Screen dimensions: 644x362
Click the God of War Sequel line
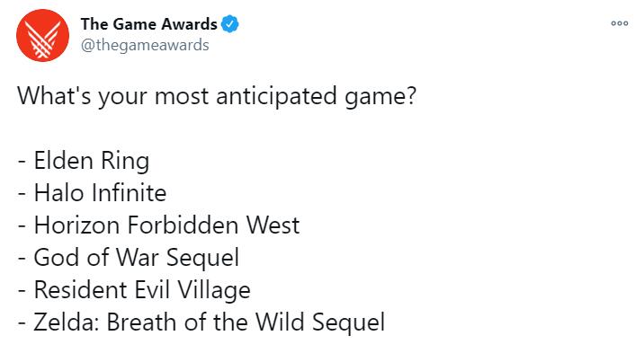pos(128,258)
